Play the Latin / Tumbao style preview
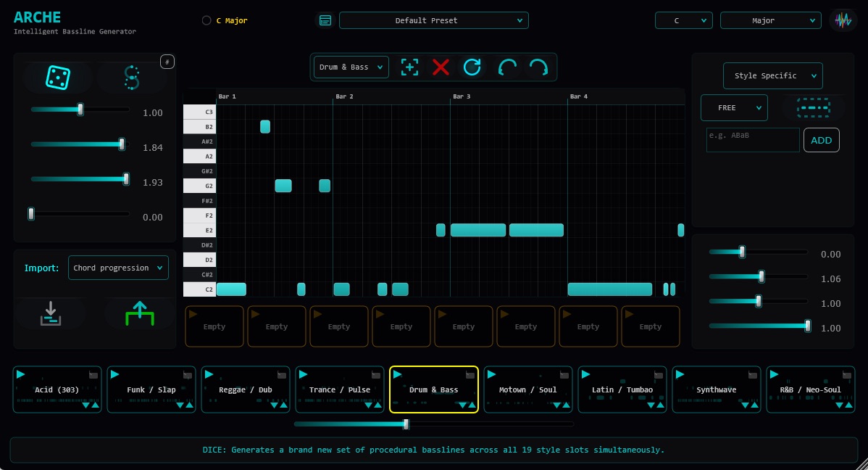This screenshot has width=868, height=470. 585,374
